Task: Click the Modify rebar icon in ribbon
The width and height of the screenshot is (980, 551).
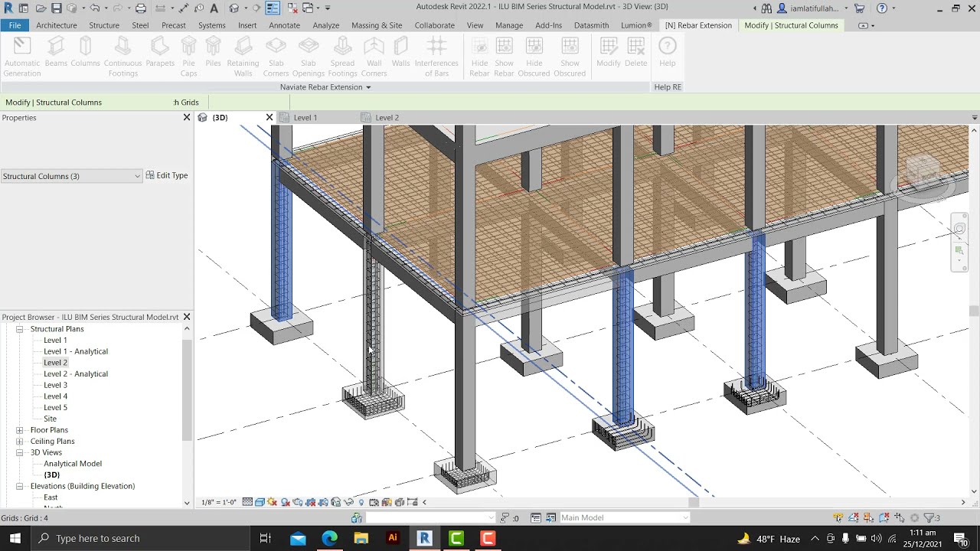Action: click(609, 52)
